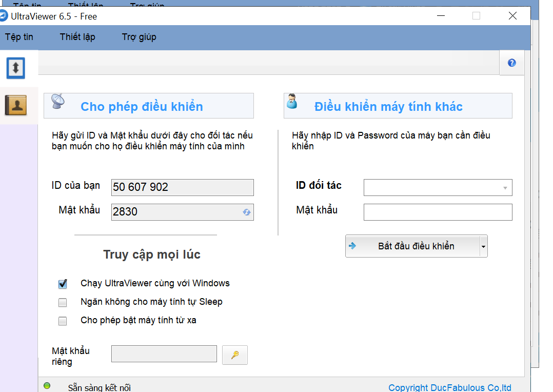Open the Thiết lập menu
This screenshot has width=553, height=392.
(x=77, y=37)
